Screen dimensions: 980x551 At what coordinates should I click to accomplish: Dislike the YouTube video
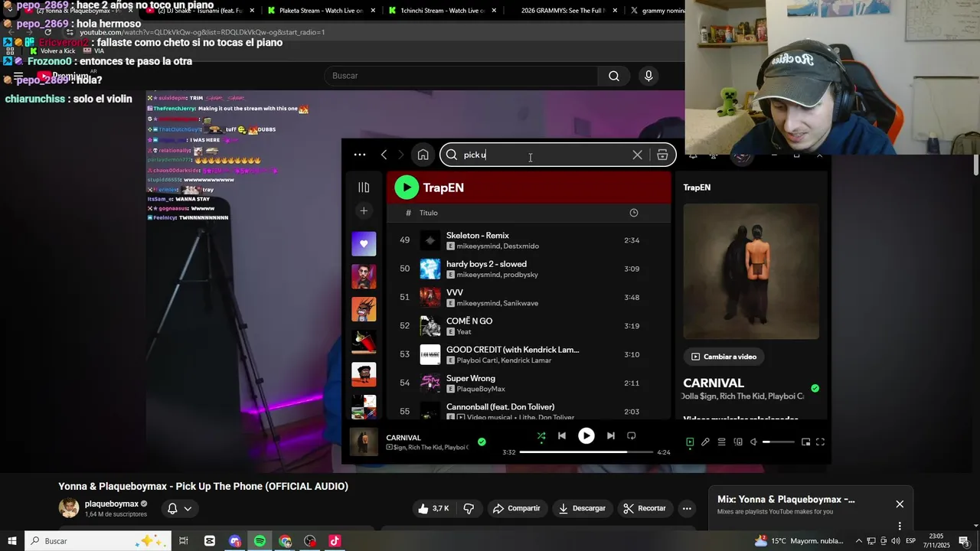click(x=469, y=508)
